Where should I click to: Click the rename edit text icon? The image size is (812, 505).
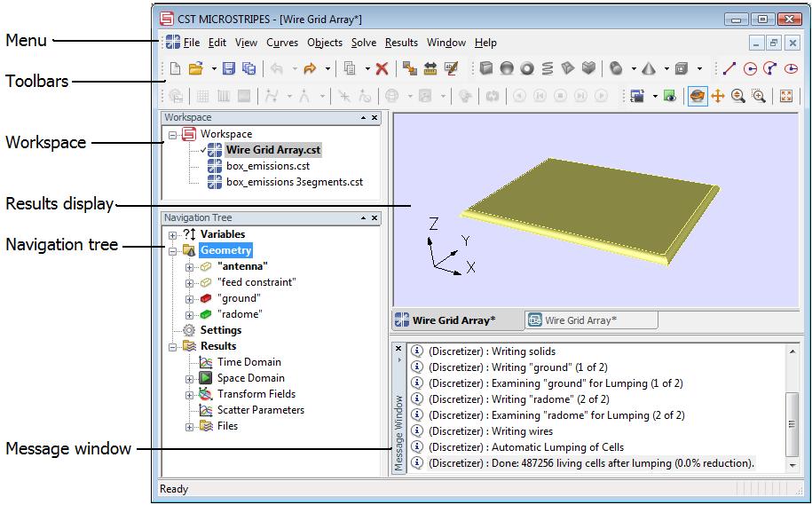(452, 68)
